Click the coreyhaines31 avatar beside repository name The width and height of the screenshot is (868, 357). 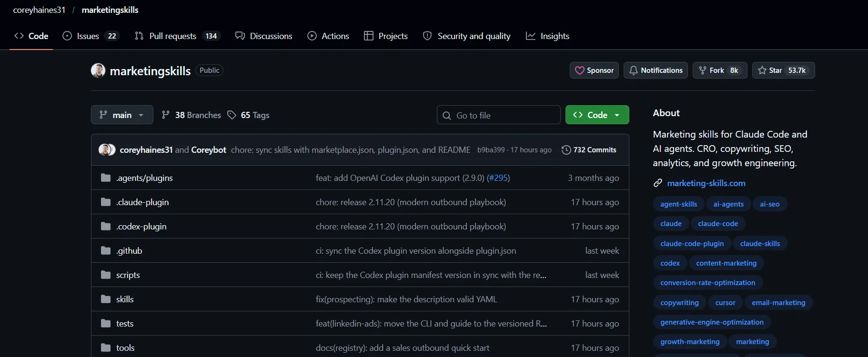coord(98,71)
